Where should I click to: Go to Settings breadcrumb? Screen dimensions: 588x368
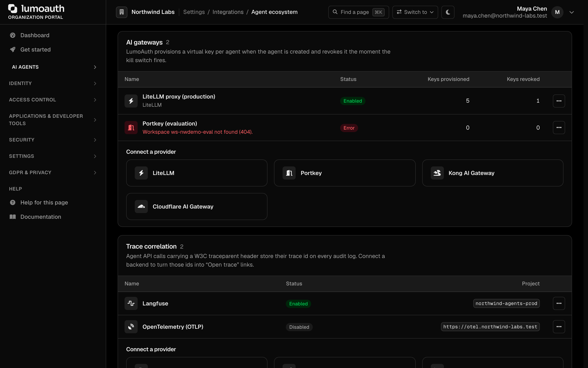[x=194, y=12]
